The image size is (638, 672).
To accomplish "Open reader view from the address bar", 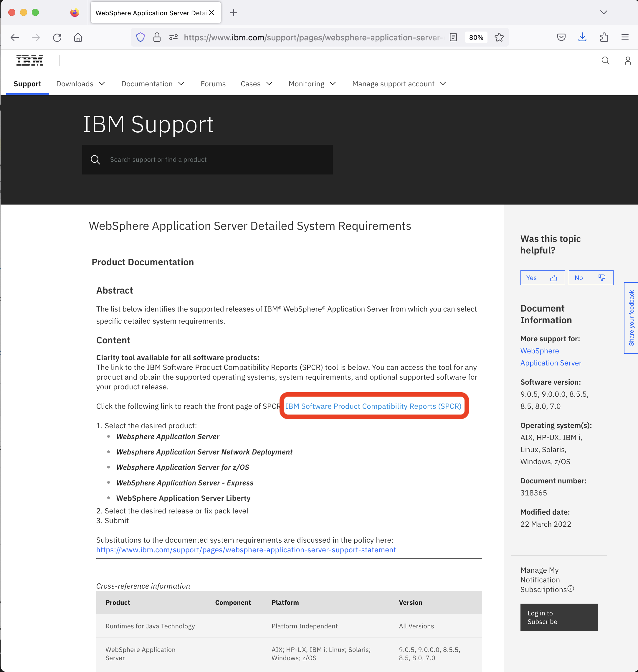I will pyautogui.click(x=453, y=37).
